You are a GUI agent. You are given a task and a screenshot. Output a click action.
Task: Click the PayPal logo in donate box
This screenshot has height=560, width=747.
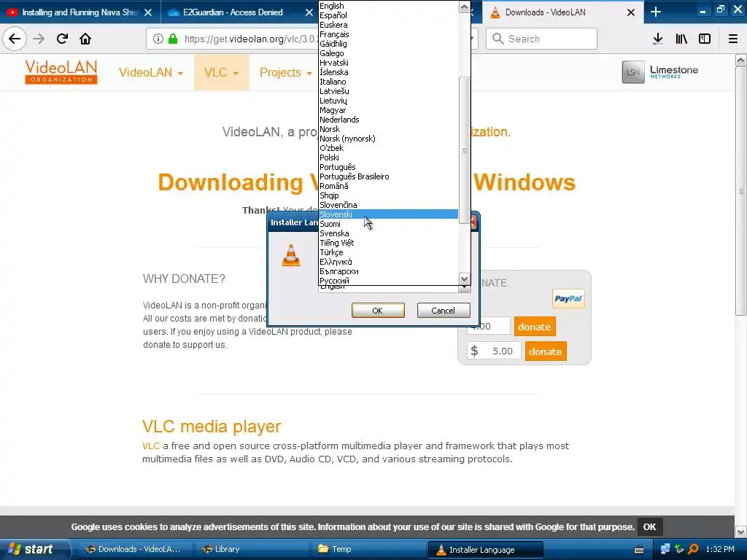pos(568,298)
